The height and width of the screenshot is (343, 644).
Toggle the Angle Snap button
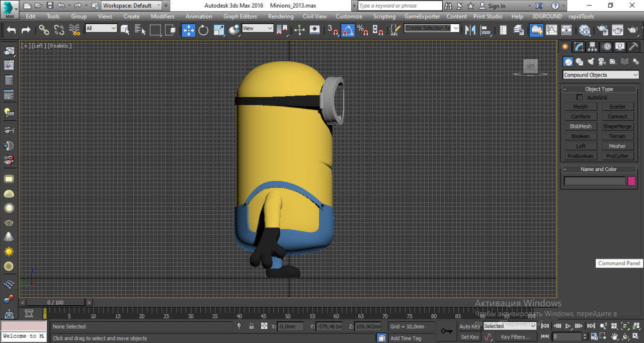pos(348,30)
